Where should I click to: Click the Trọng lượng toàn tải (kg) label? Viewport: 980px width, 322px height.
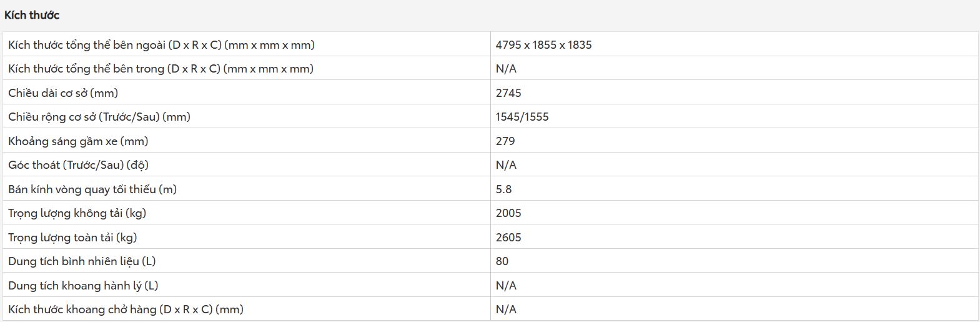coord(72,238)
